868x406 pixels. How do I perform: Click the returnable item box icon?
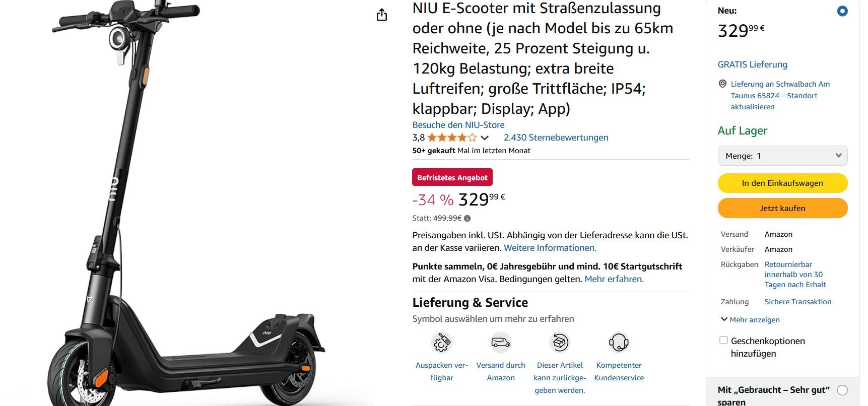560,343
